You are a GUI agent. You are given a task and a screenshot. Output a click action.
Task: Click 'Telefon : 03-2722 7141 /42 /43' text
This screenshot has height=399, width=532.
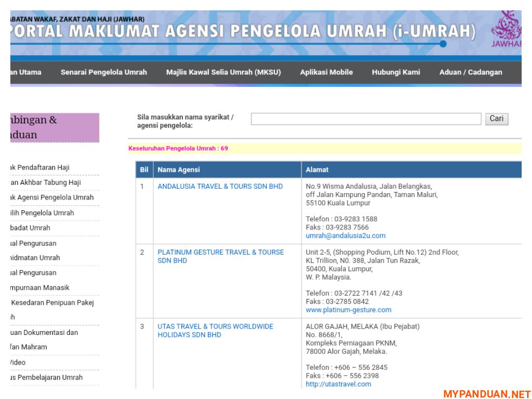coord(354,293)
